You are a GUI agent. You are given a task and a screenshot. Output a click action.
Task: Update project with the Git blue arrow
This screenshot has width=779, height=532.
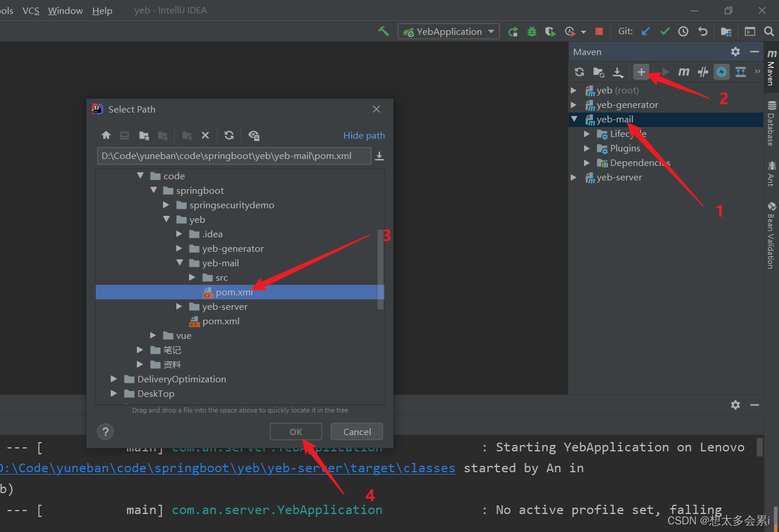point(646,31)
